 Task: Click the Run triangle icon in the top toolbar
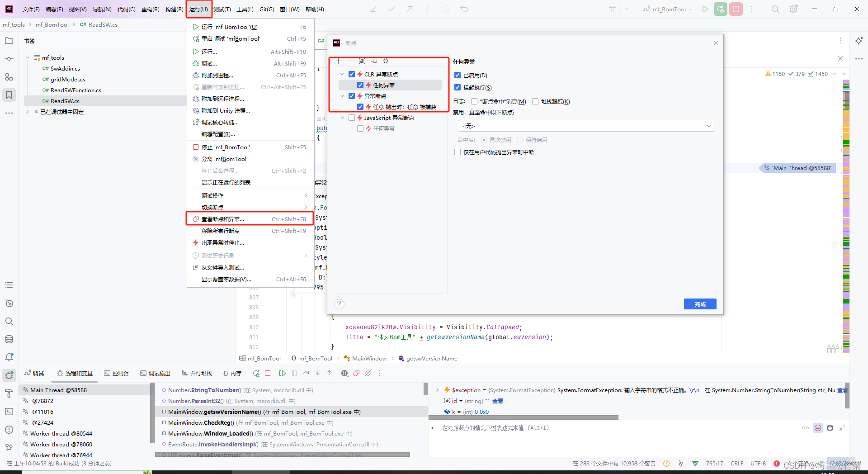[705, 9]
